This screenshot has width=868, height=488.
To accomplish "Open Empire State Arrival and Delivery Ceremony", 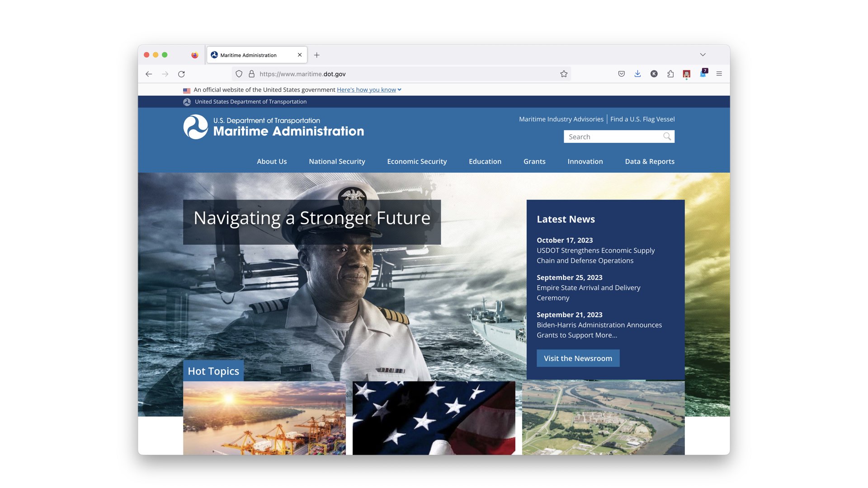I will tap(588, 293).
